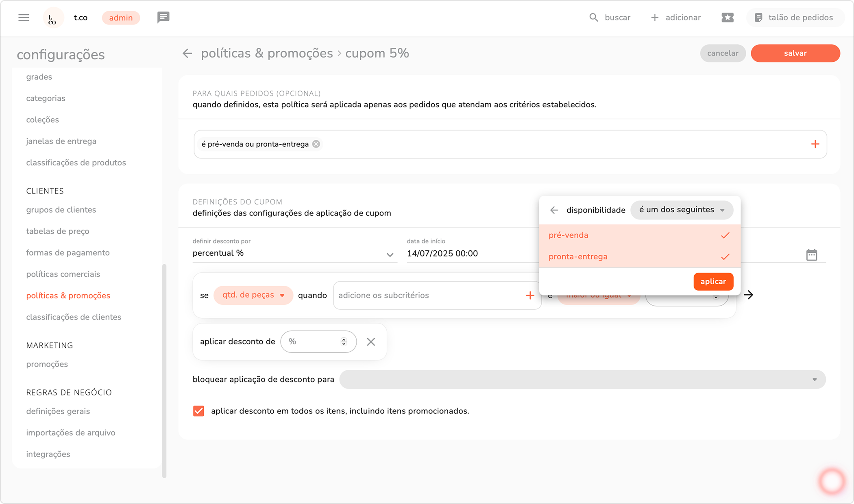Screen dimensions: 854x504
Task: Click the starred ticket icon in header
Action: 727,17
